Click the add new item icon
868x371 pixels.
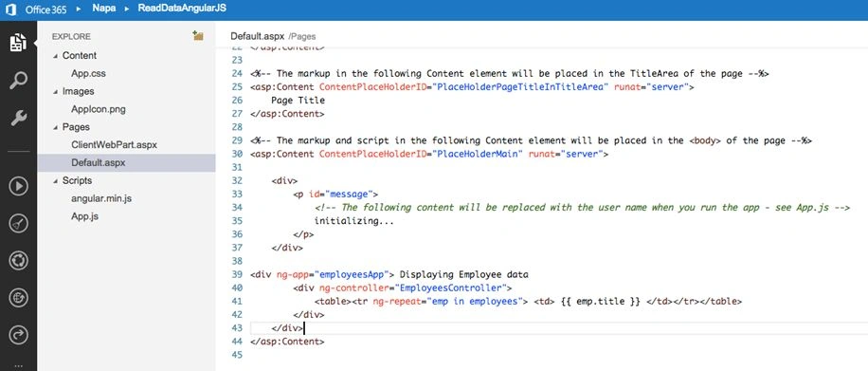(198, 36)
